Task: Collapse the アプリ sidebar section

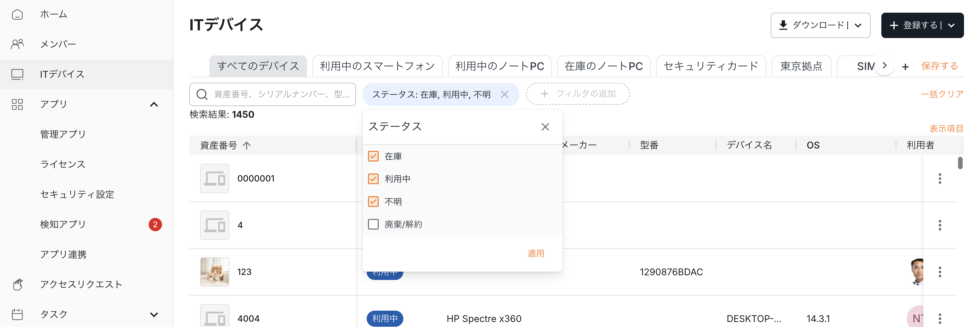Action: point(154,104)
